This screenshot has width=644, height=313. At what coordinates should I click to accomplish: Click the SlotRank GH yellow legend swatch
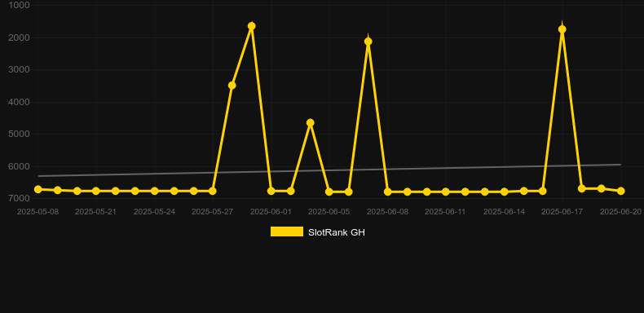point(287,231)
